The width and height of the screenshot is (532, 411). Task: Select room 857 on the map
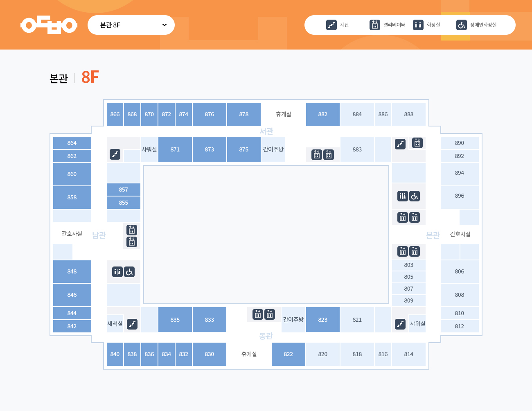(x=124, y=190)
